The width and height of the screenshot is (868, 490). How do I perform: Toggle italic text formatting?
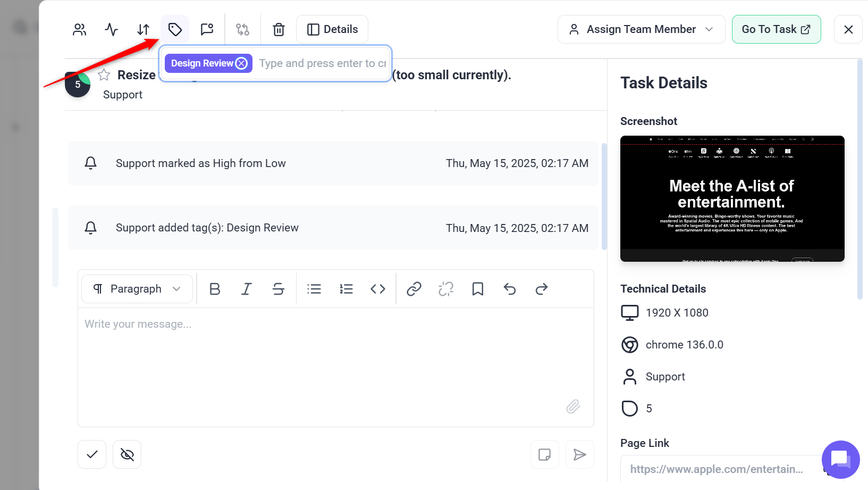[x=246, y=289]
